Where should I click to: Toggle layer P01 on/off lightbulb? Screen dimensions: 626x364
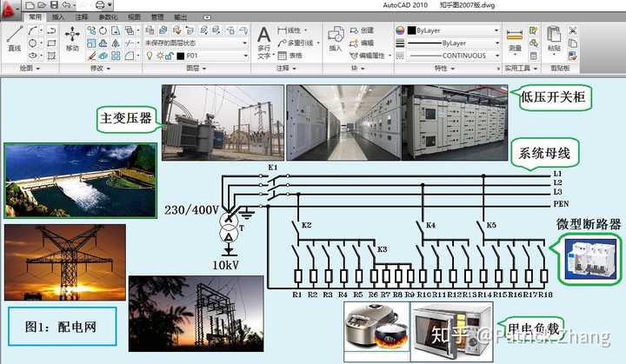click(150, 56)
